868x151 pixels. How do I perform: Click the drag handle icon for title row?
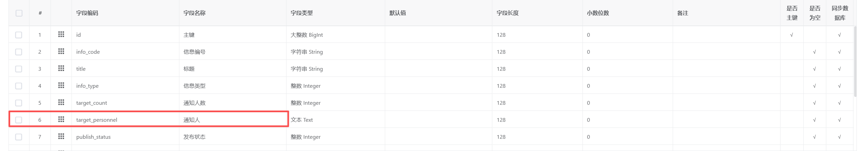[x=61, y=68]
